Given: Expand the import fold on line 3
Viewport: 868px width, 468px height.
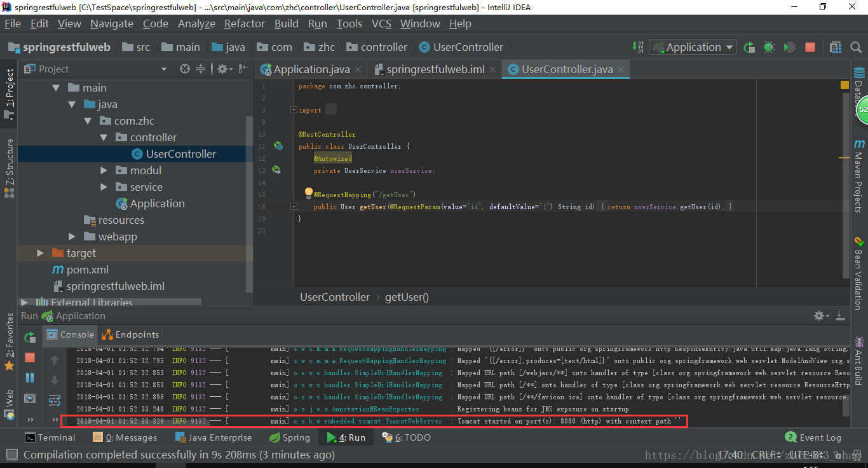Looking at the screenshot, I should [x=294, y=110].
